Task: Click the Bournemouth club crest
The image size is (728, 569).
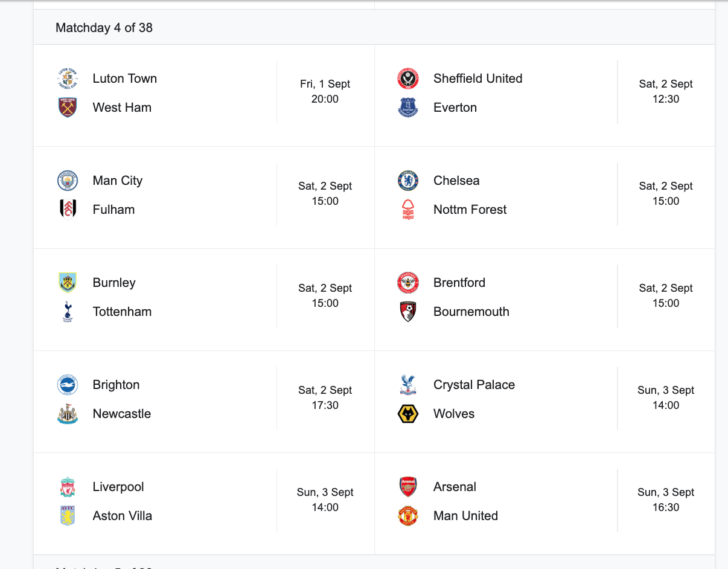Action: (408, 312)
